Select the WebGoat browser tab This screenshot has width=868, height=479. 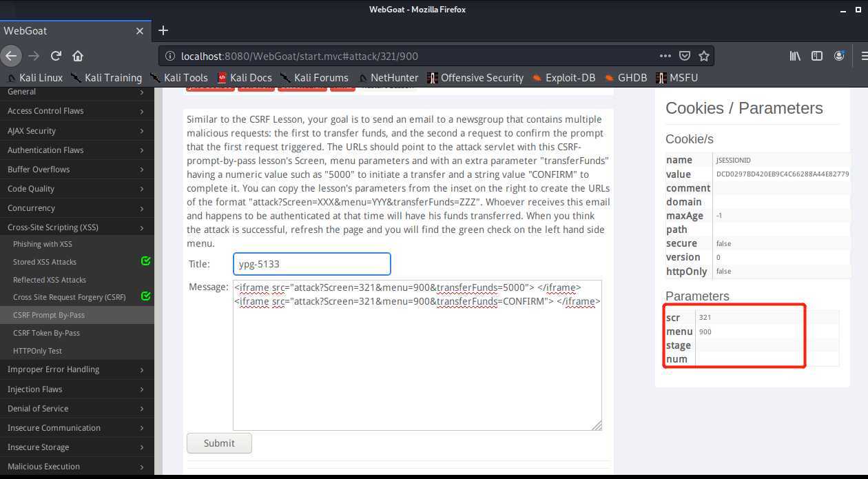pos(74,31)
